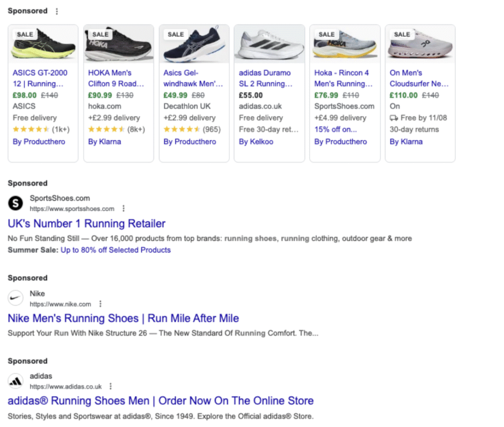The image size is (504, 427).
Task: Click the SALE badge on On Cloudsurfer
Action: pos(402,34)
